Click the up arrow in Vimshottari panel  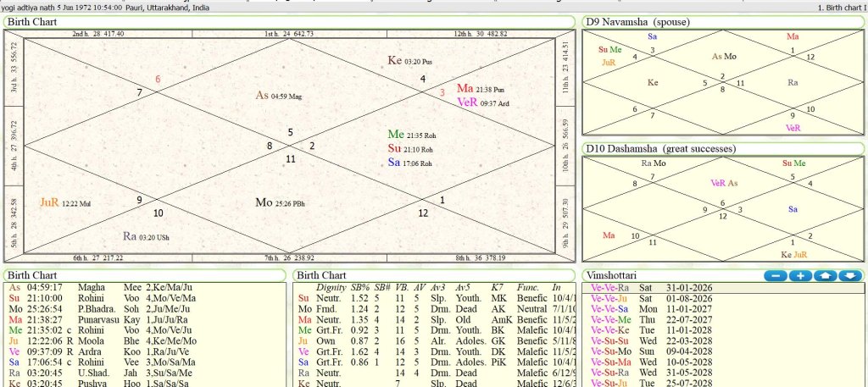[x=826, y=275]
